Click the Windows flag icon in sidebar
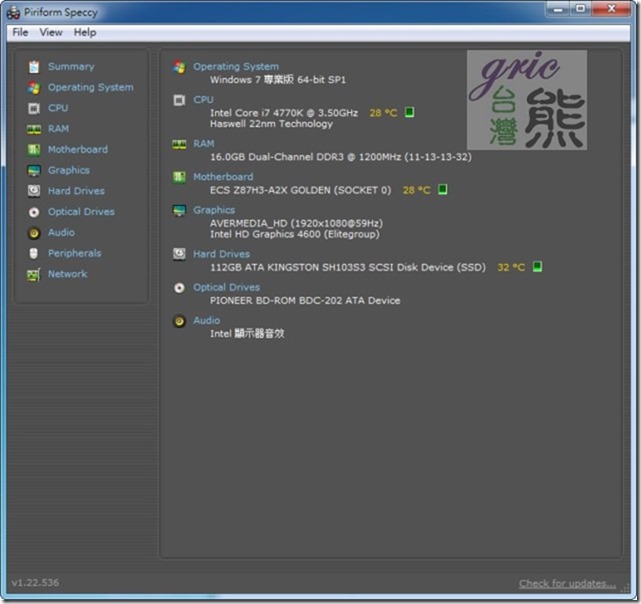This screenshot has width=641, height=604. point(34,88)
